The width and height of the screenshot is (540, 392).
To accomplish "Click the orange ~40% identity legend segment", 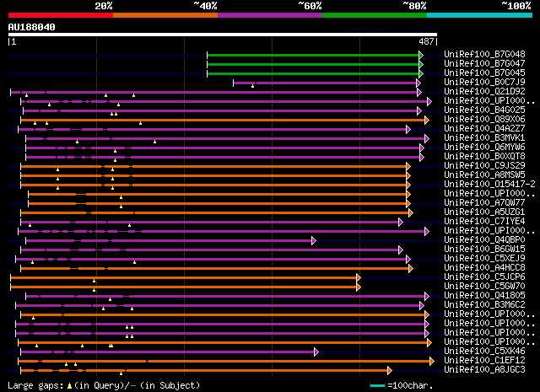I will click(165, 15).
